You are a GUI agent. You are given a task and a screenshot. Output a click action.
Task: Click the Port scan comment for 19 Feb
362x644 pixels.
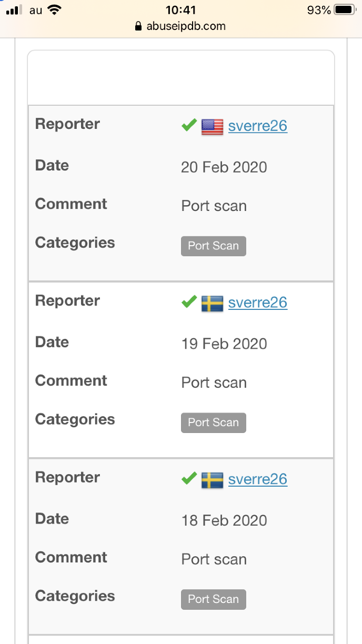(x=214, y=383)
